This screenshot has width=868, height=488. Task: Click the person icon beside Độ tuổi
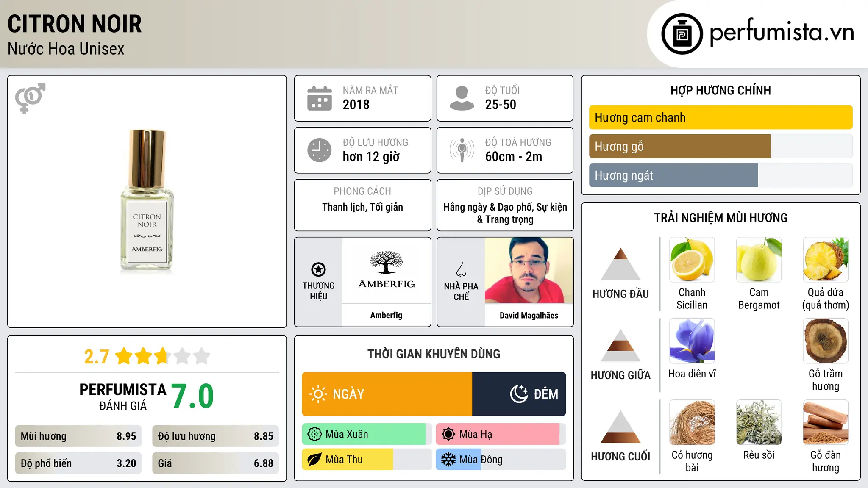coord(462,98)
